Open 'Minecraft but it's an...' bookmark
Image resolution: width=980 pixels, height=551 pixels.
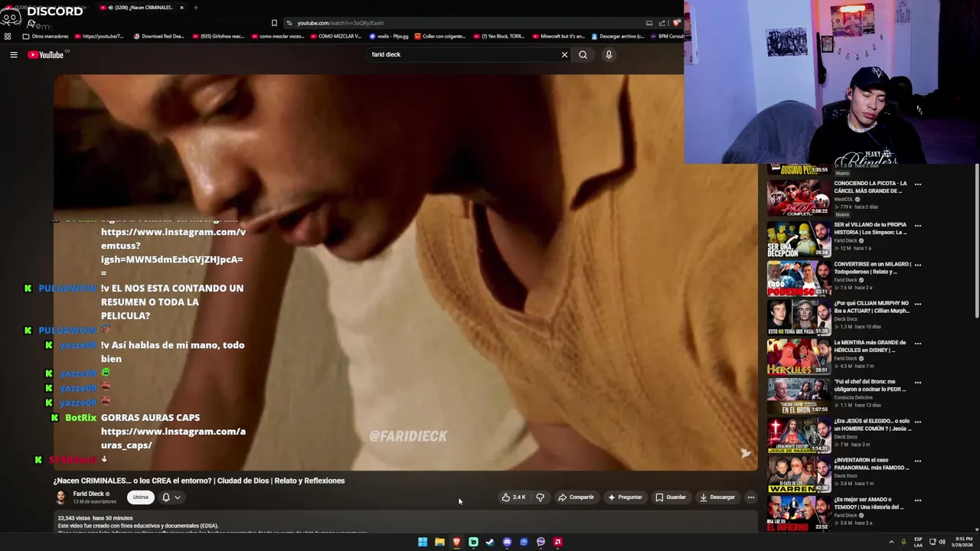click(x=559, y=36)
